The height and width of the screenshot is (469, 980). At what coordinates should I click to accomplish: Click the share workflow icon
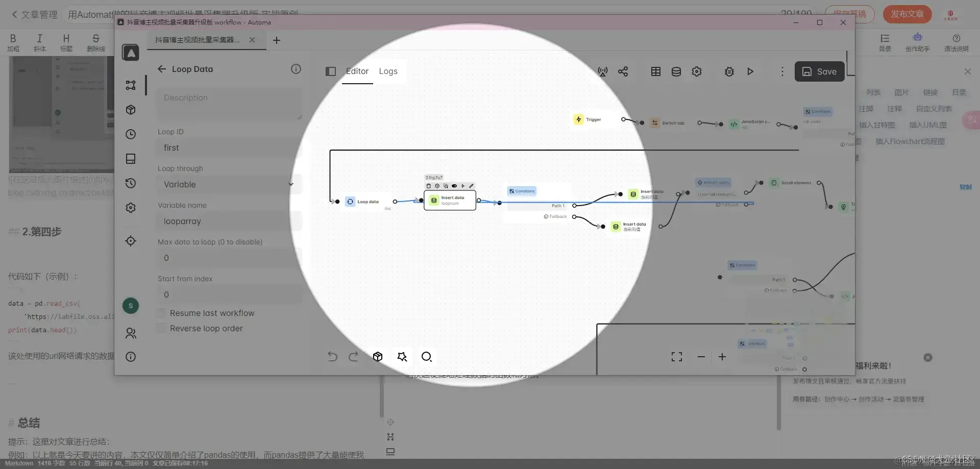623,71
